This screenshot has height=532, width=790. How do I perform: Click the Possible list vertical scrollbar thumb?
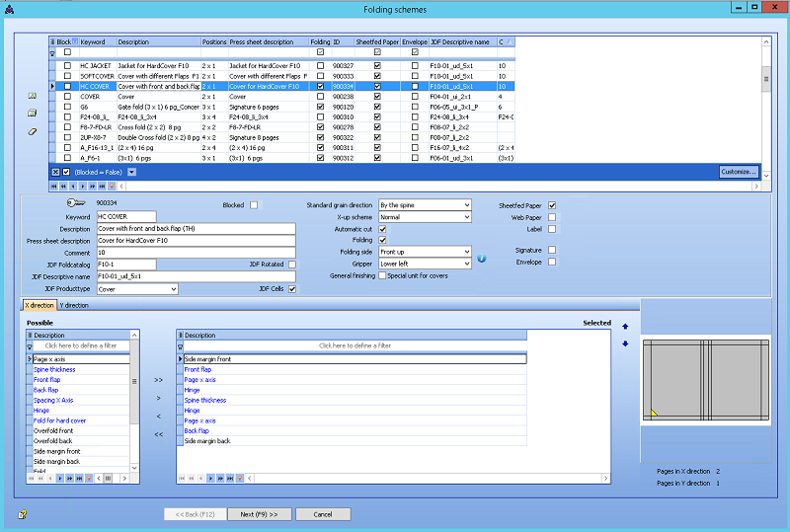134,381
